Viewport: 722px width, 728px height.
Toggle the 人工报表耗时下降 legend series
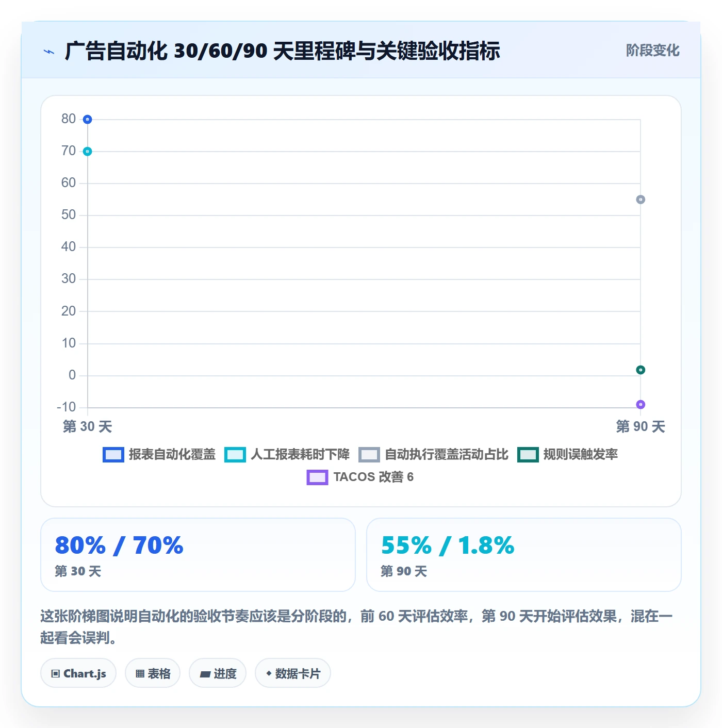click(x=287, y=454)
